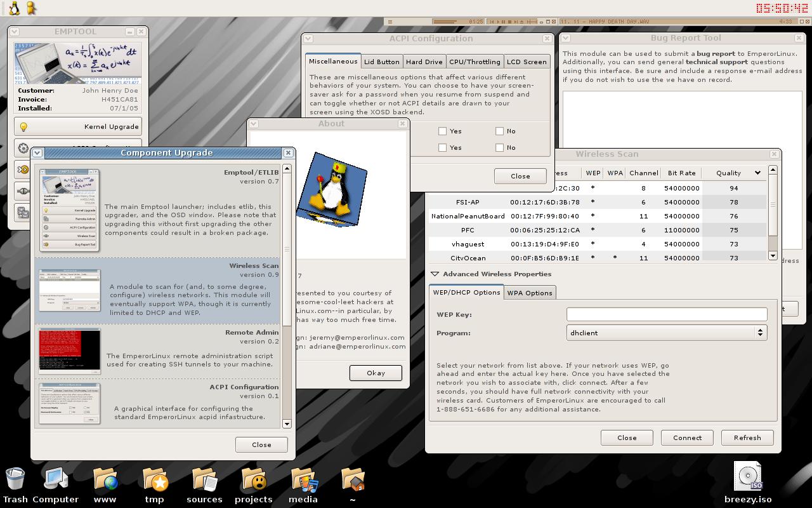Click the eject button in media player
The height and width of the screenshot is (508, 812).
click(521, 22)
